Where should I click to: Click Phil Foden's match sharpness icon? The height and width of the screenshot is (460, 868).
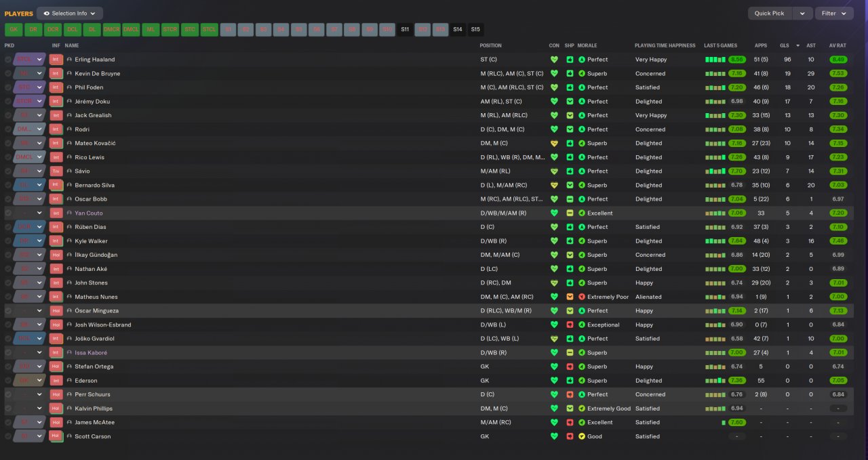point(570,87)
